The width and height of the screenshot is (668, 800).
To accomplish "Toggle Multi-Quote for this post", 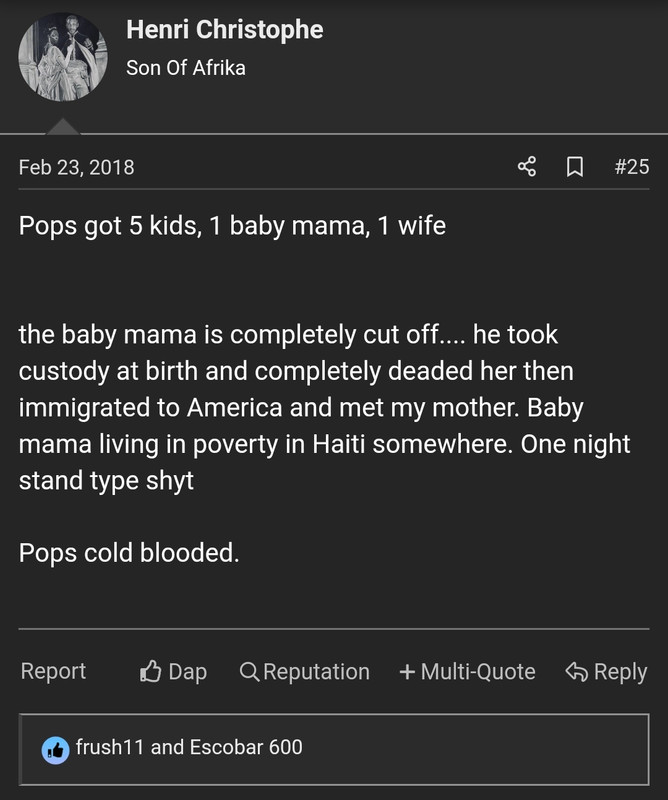I will tap(477, 672).
